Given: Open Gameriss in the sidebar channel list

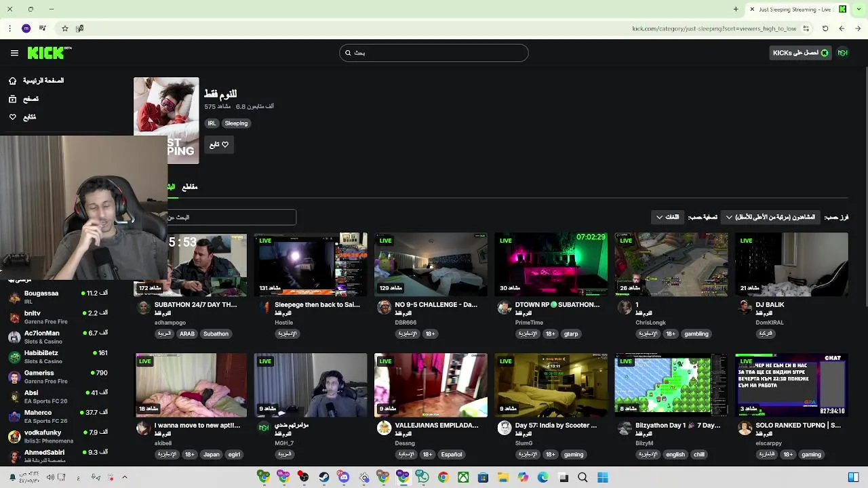Looking at the screenshot, I should coord(58,376).
